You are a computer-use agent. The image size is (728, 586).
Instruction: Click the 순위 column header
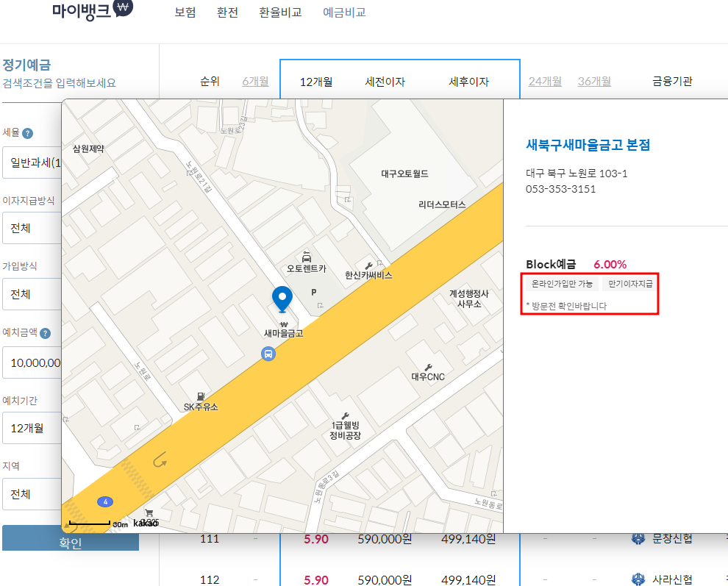point(210,82)
